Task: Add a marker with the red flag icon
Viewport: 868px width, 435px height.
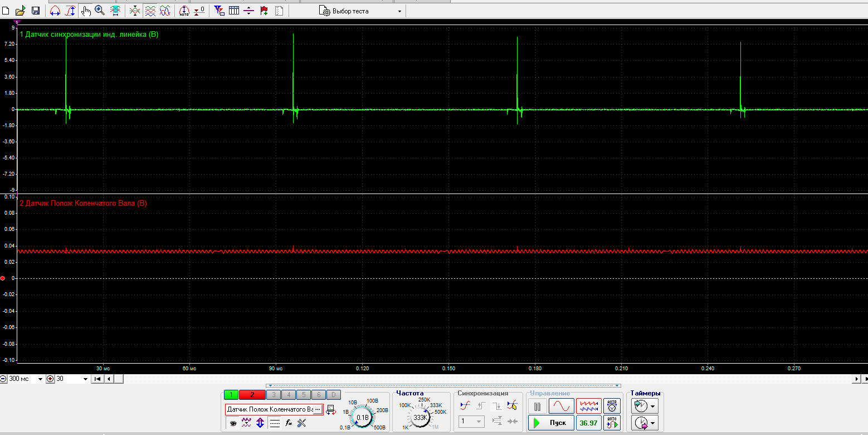Action: click(x=264, y=11)
